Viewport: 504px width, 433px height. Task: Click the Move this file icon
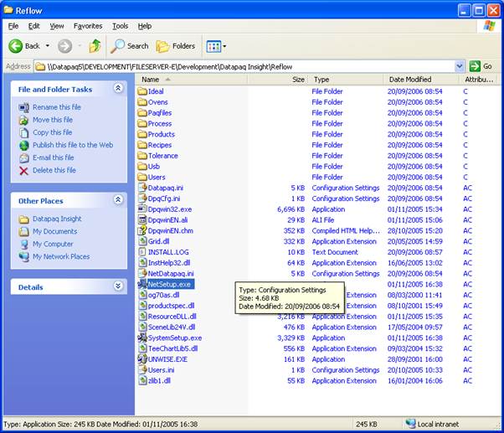tap(23, 120)
